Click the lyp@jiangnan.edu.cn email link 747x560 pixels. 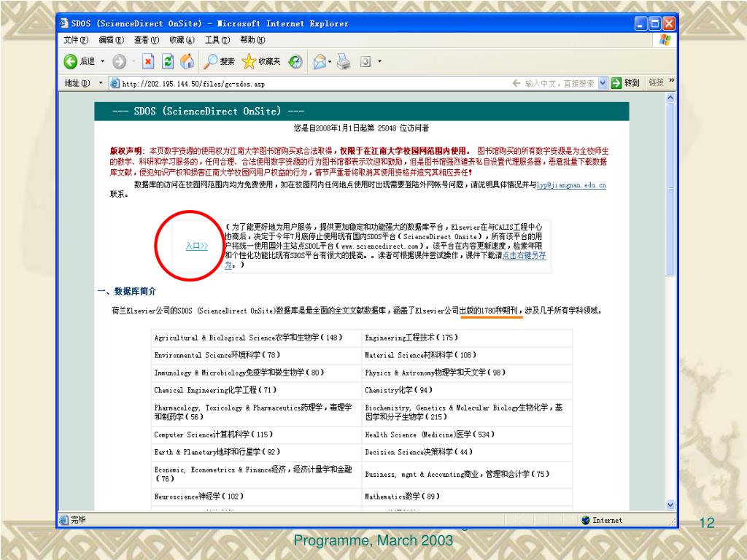[570, 184]
